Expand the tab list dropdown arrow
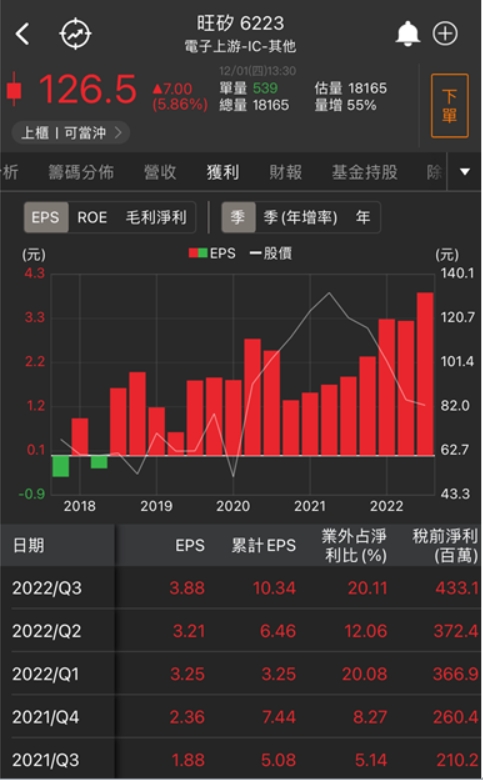The width and height of the screenshot is (483, 780). pyautogui.click(x=465, y=172)
